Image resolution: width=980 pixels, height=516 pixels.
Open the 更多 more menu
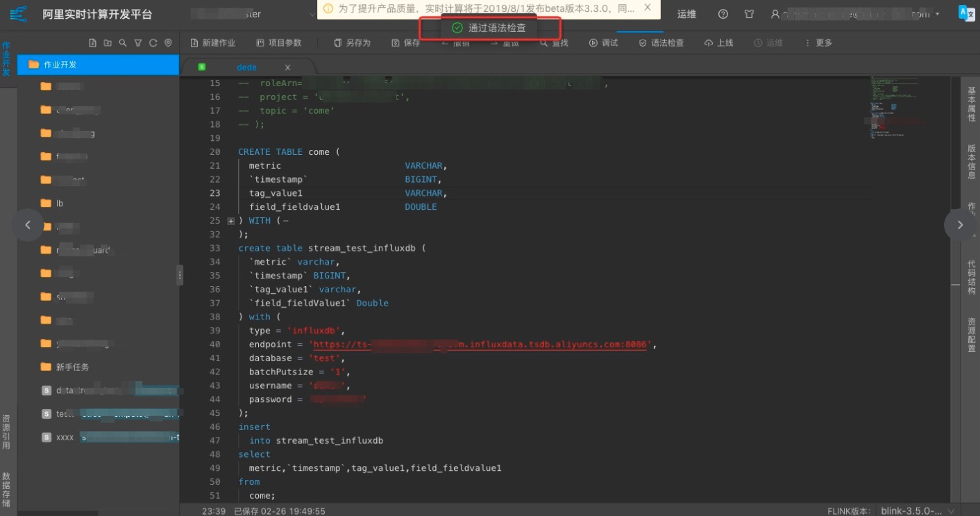point(818,43)
